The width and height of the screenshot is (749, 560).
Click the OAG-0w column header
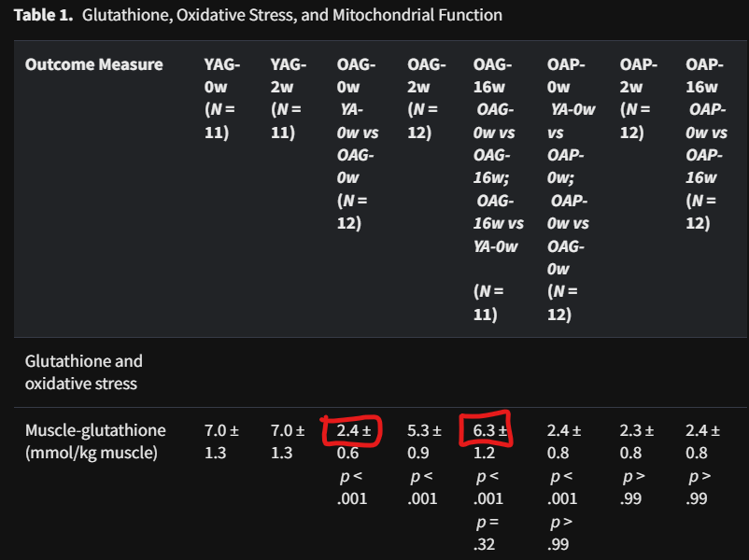[358, 144]
